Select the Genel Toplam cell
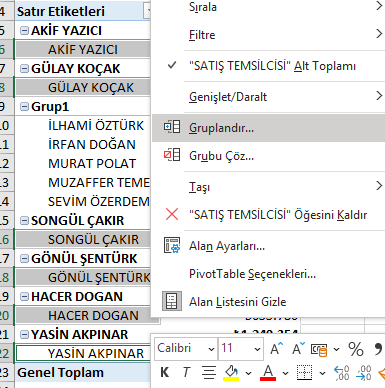 [x=83, y=372]
